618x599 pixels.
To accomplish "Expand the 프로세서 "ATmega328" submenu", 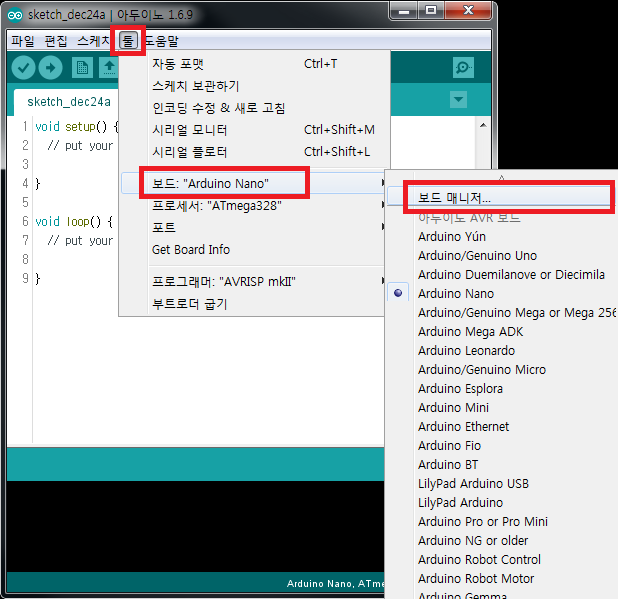I will 253,205.
